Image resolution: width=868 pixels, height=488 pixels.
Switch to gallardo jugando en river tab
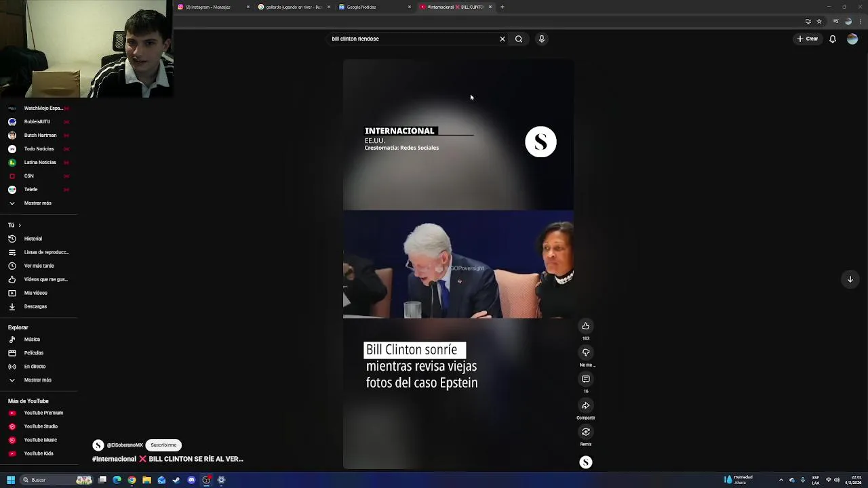pos(294,7)
